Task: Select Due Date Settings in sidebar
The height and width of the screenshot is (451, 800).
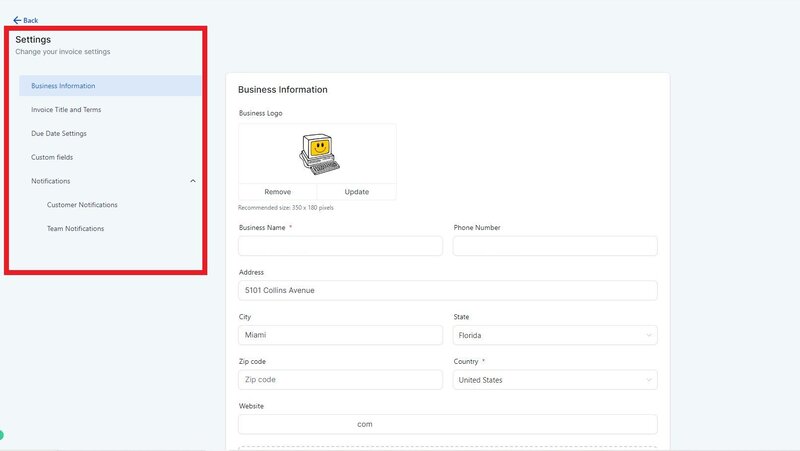Action: tap(59, 134)
